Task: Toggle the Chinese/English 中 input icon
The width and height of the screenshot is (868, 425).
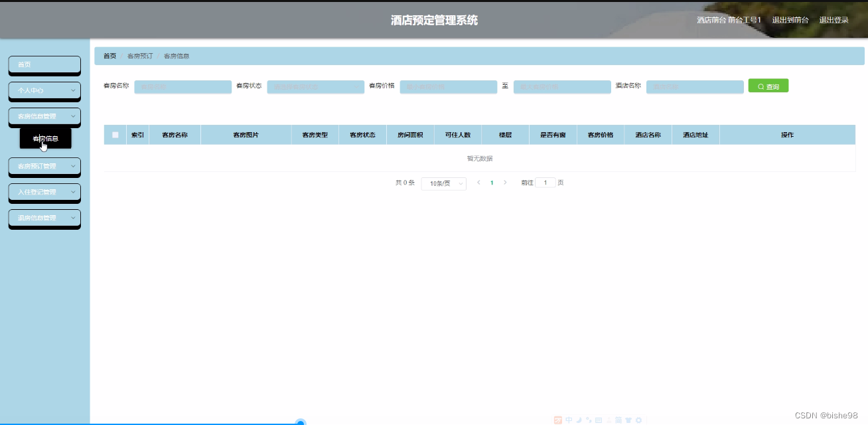Action: (569, 420)
